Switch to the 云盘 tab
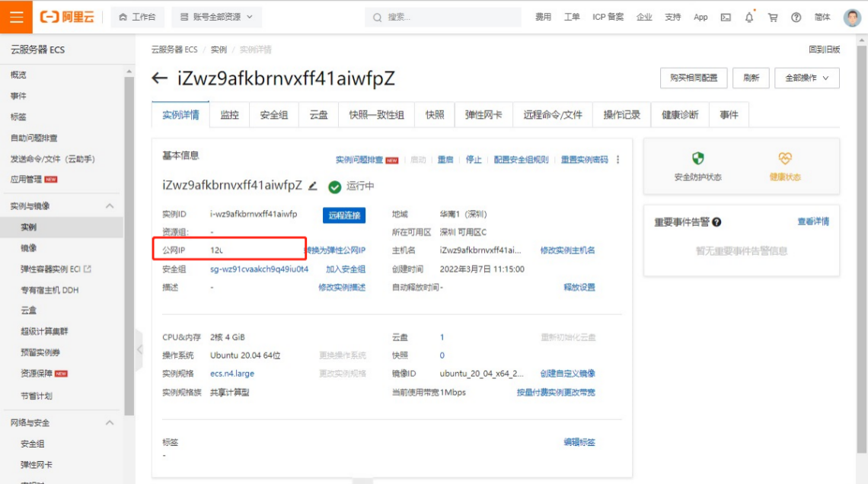This screenshot has height=484, width=868. pos(318,115)
